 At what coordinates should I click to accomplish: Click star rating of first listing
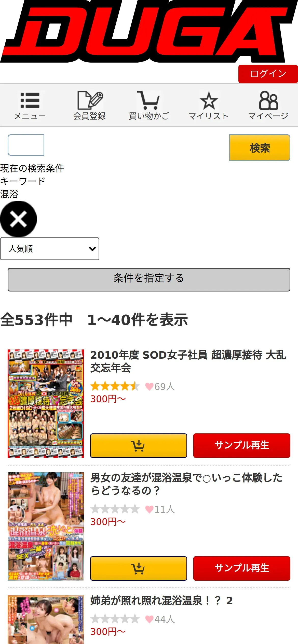pos(115,386)
